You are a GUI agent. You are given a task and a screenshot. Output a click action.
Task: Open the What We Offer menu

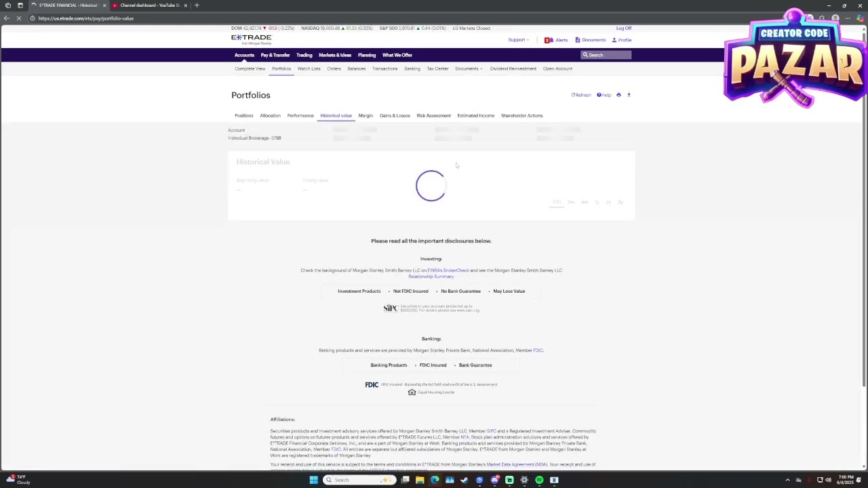397,55
